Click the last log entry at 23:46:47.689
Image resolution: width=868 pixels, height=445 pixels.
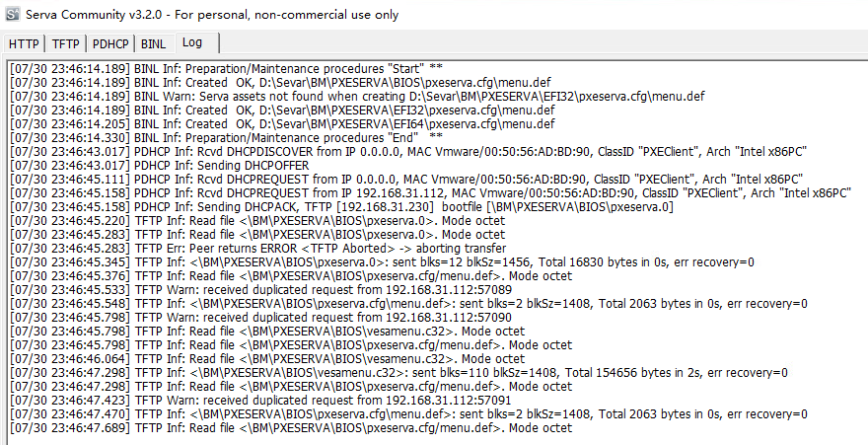click(x=291, y=428)
